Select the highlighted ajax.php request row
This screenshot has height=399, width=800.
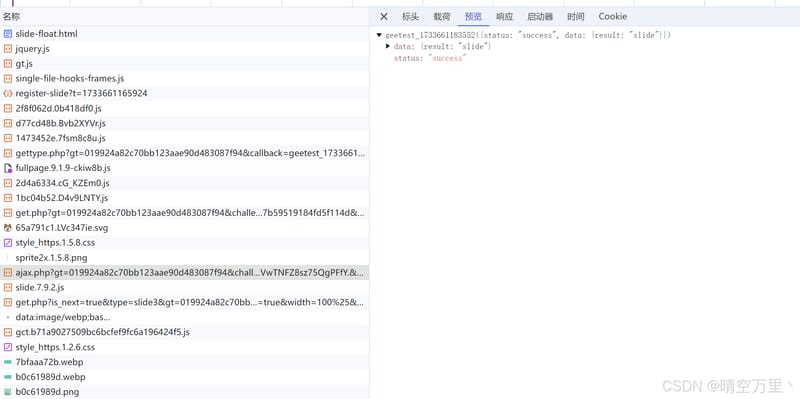(x=185, y=273)
